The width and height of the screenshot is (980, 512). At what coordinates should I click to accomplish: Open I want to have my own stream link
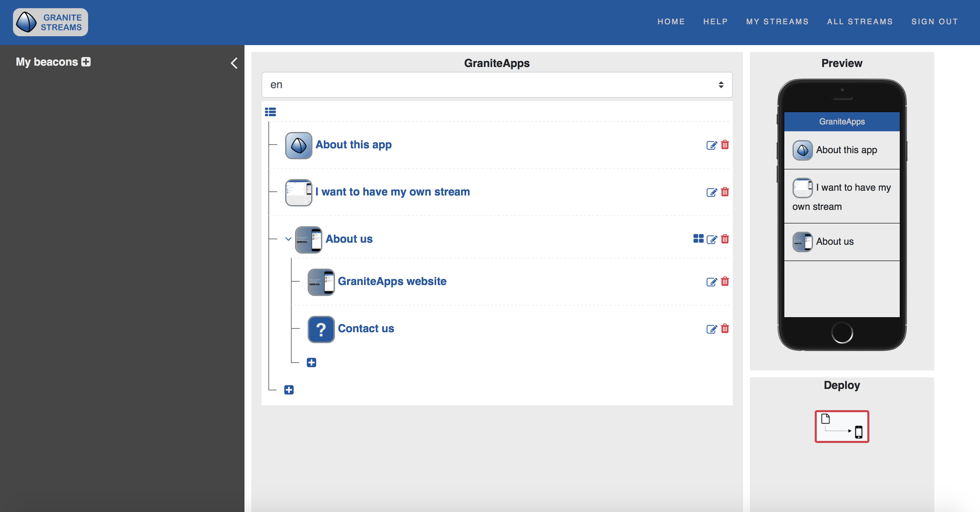[x=393, y=192]
